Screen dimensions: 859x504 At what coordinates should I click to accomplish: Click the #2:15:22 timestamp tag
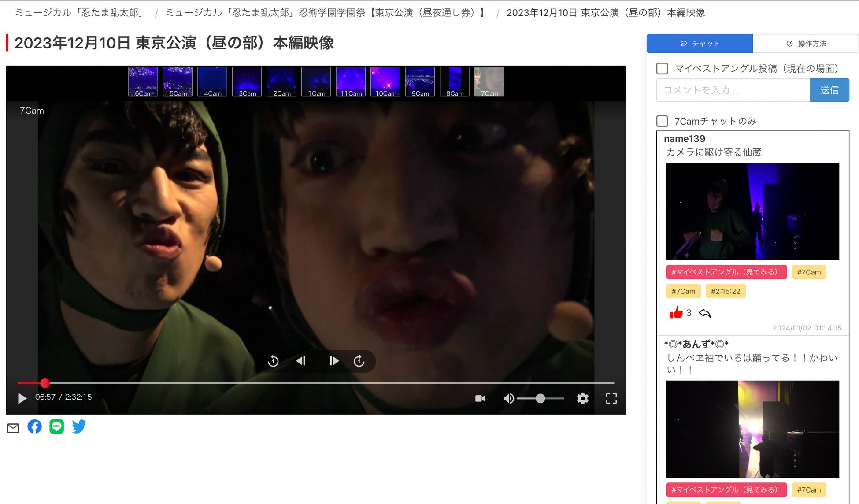725,291
